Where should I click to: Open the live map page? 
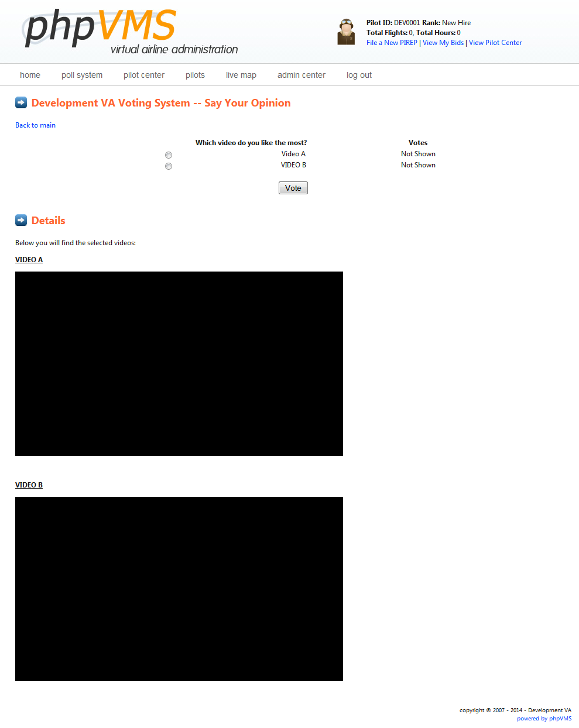click(x=241, y=75)
